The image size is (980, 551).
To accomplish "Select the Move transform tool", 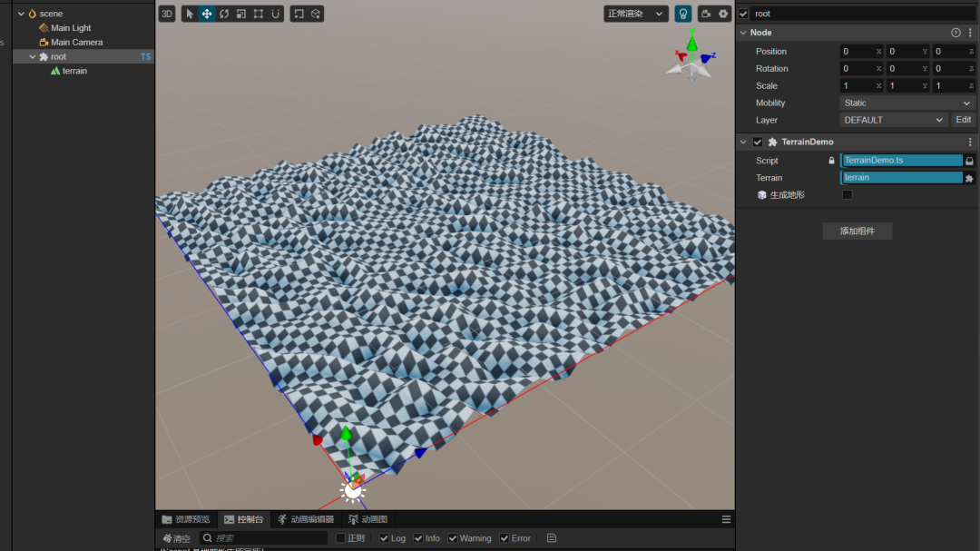I will (207, 14).
